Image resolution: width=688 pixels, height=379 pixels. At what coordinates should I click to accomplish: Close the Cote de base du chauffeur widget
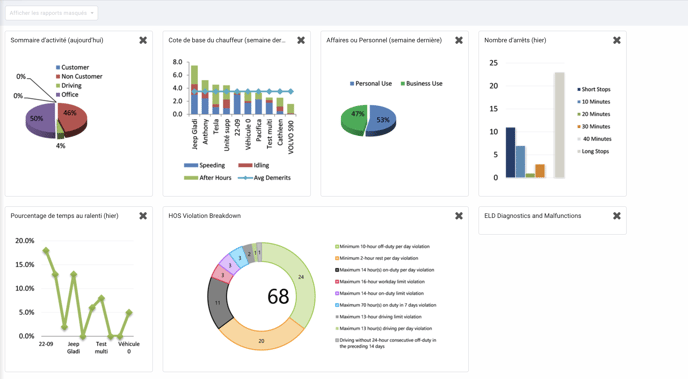point(301,40)
